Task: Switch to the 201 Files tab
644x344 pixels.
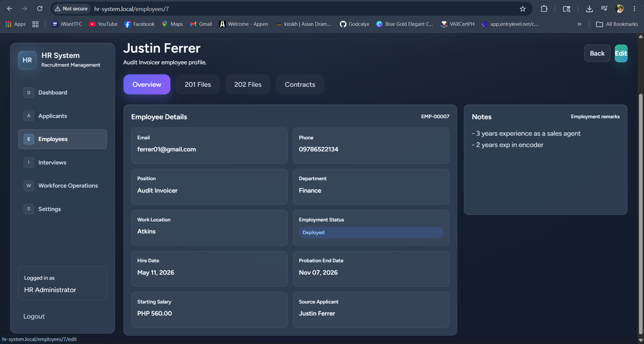Action: point(198,84)
